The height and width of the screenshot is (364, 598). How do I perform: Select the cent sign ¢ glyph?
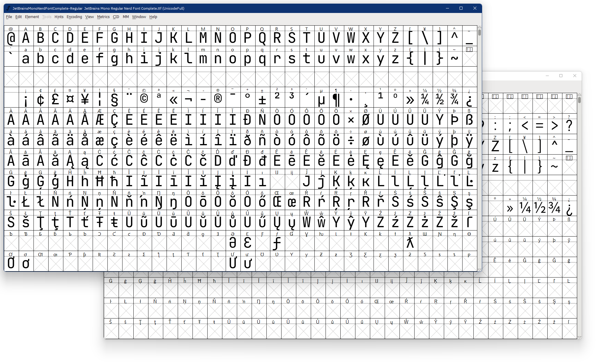click(x=41, y=97)
